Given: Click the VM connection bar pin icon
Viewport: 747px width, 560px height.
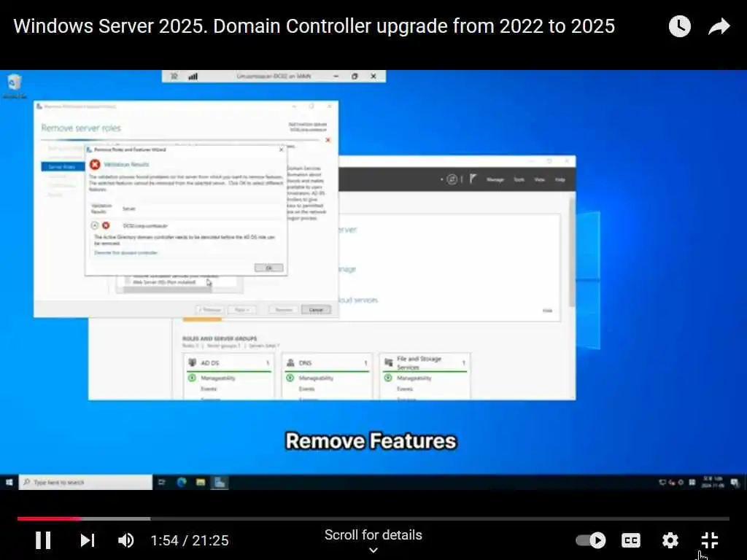Looking at the screenshot, I should [174, 76].
